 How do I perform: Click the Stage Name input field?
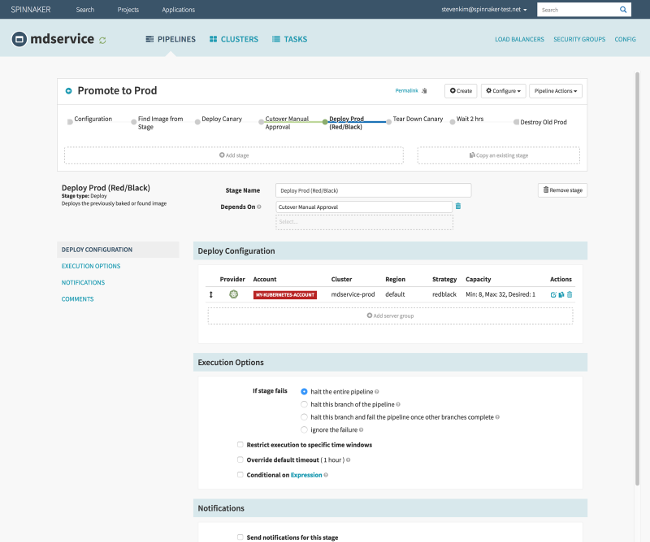373,190
